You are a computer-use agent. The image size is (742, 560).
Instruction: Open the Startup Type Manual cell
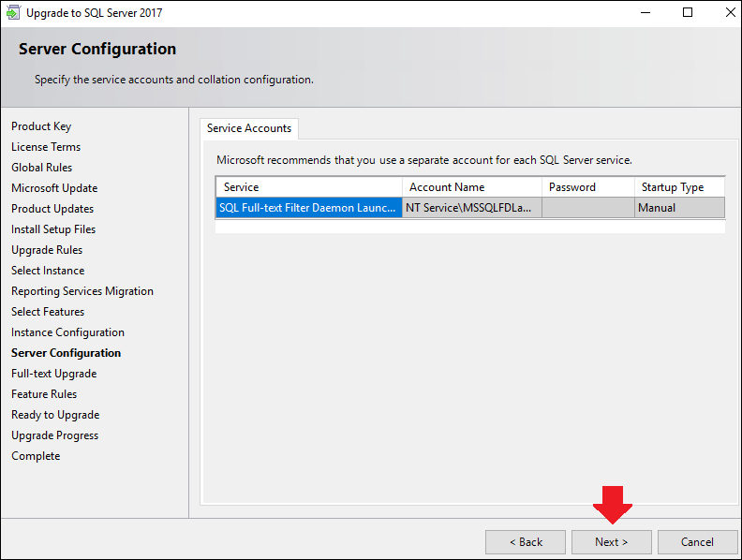pyautogui.click(x=679, y=208)
